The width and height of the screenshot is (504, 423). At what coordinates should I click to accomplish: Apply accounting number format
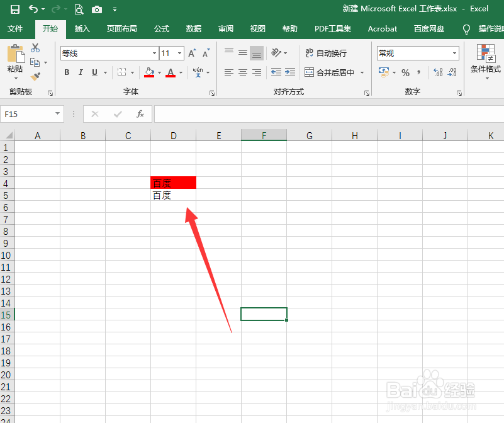[384, 72]
